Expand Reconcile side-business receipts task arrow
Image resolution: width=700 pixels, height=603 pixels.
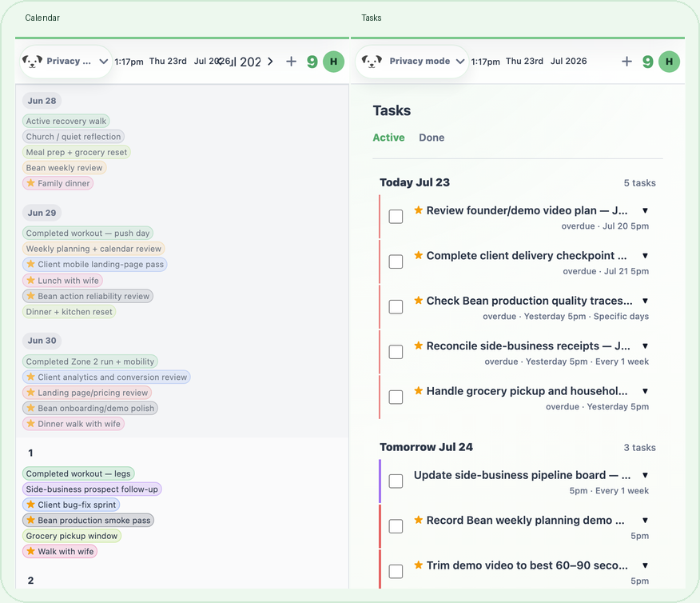[645, 345]
